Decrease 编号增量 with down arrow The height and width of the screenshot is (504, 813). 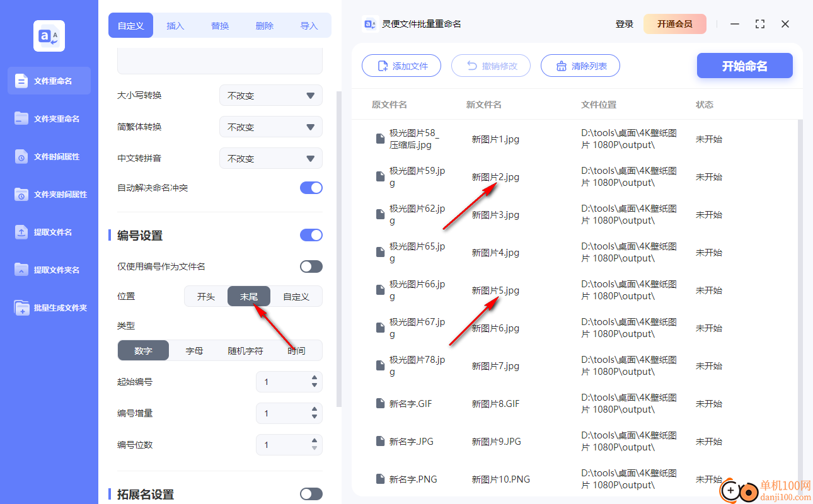tap(314, 416)
